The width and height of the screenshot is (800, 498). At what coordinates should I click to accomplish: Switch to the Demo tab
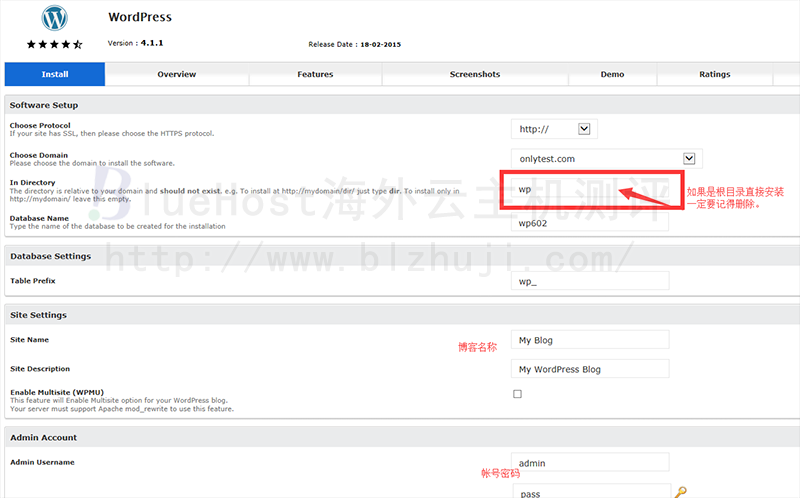tap(612, 74)
